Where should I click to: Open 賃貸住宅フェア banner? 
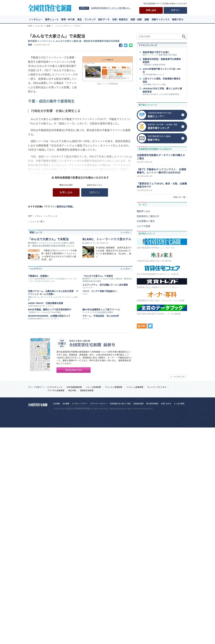tap(162, 268)
